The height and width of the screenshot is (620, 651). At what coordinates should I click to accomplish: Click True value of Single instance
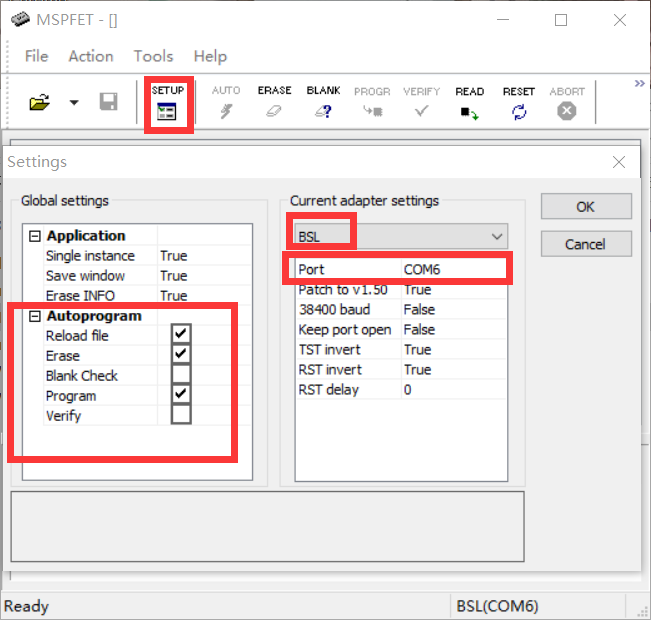click(174, 256)
